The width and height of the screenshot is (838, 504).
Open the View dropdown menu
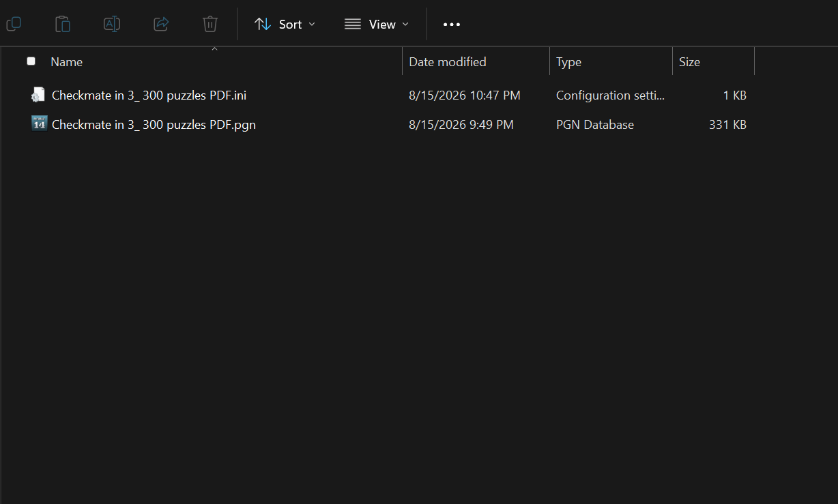click(x=376, y=24)
